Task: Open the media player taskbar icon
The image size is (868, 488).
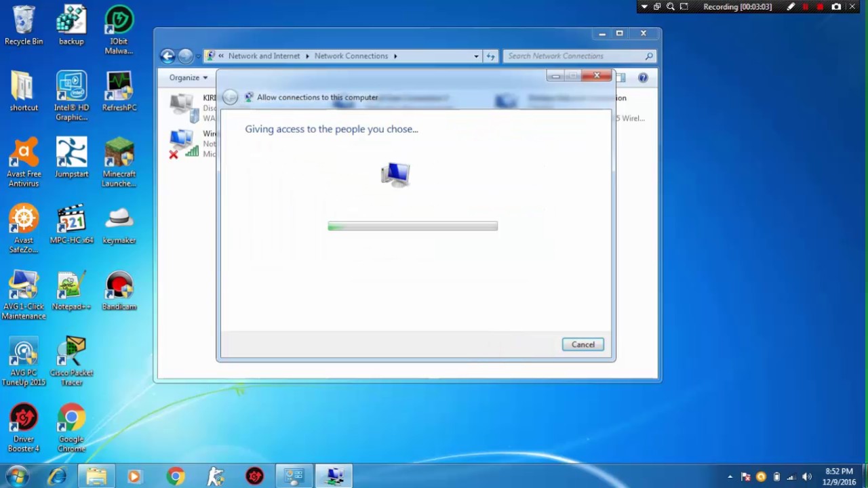Action: pyautogui.click(x=134, y=476)
